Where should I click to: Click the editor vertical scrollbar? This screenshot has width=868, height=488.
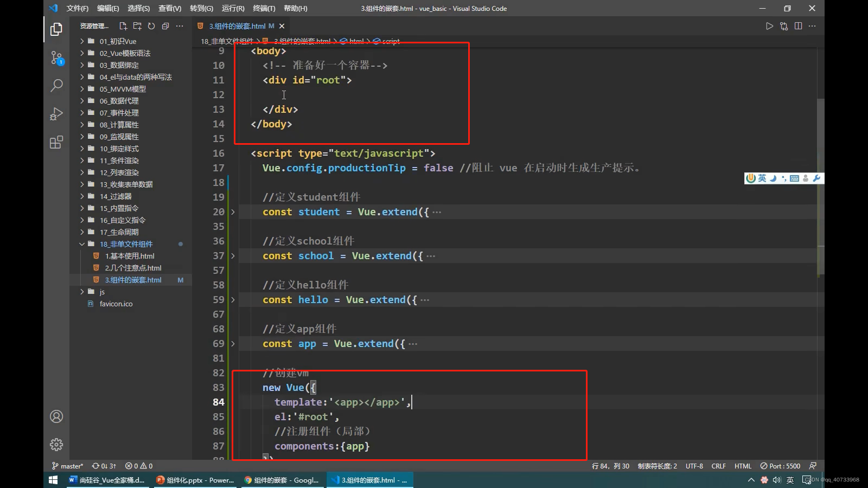(x=821, y=187)
